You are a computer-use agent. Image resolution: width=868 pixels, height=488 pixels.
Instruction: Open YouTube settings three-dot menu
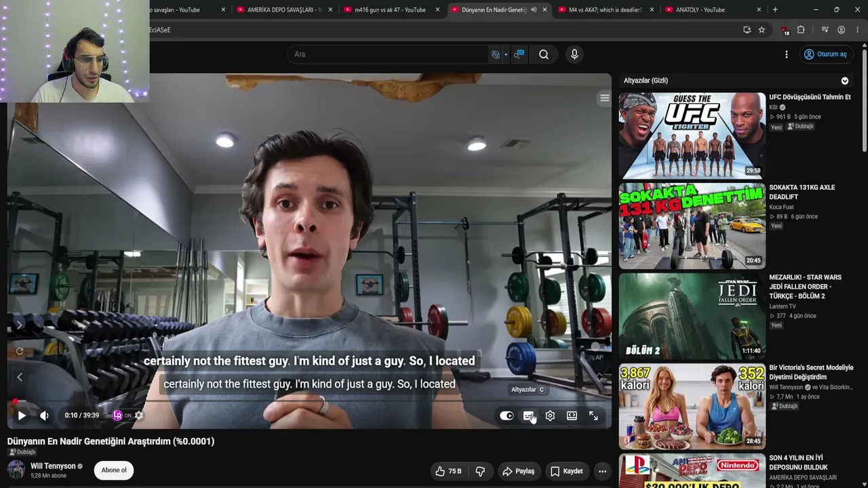tap(787, 54)
